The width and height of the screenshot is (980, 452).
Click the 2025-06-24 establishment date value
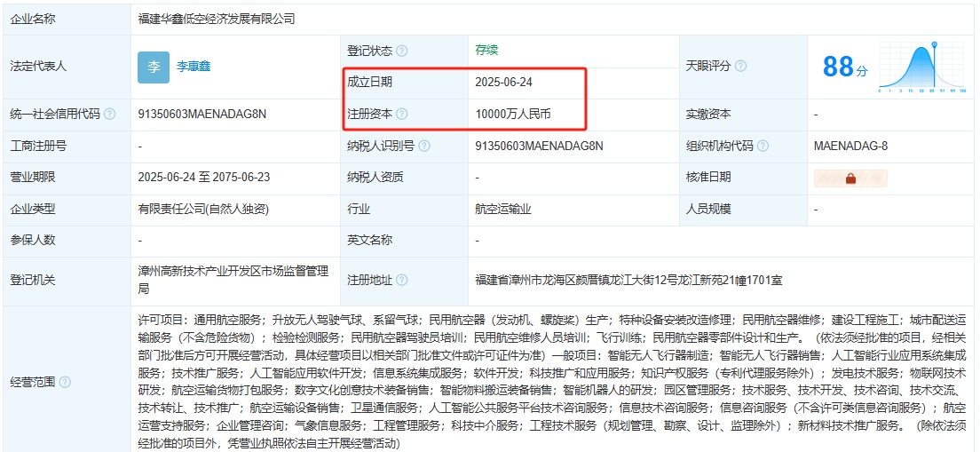pyautogui.click(x=503, y=82)
